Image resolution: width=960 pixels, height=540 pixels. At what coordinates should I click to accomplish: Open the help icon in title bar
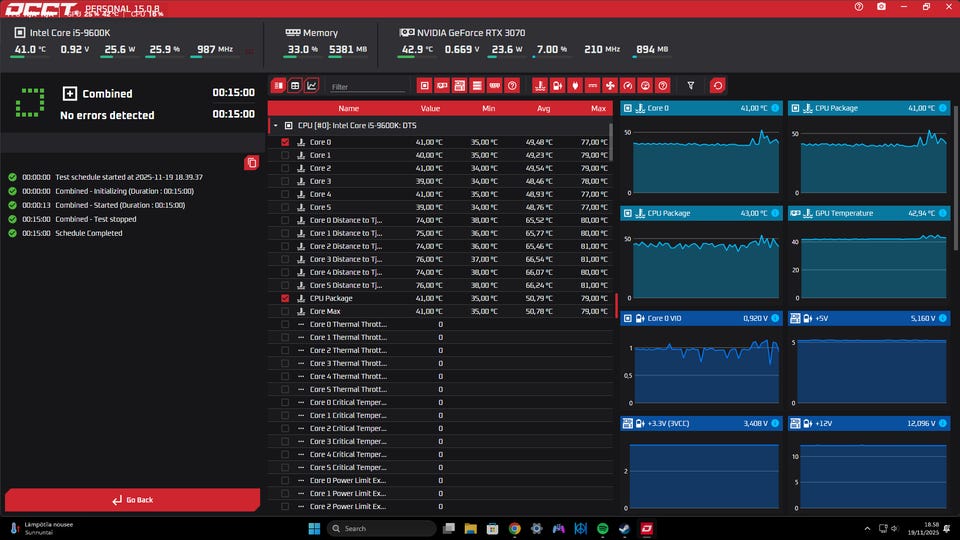click(858, 6)
